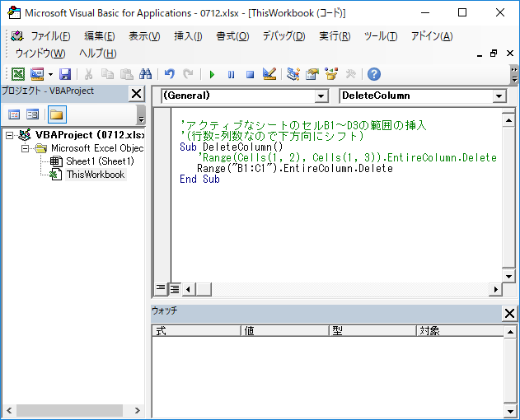Click the 式 column header in Watch window
The height and width of the screenshot is (420, 520).
pos(196,330)
